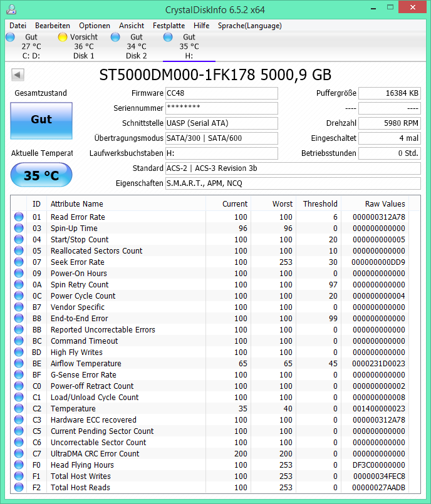
Task: Click status orb for Spin Retry Count
Action: (x=19, y=284)
